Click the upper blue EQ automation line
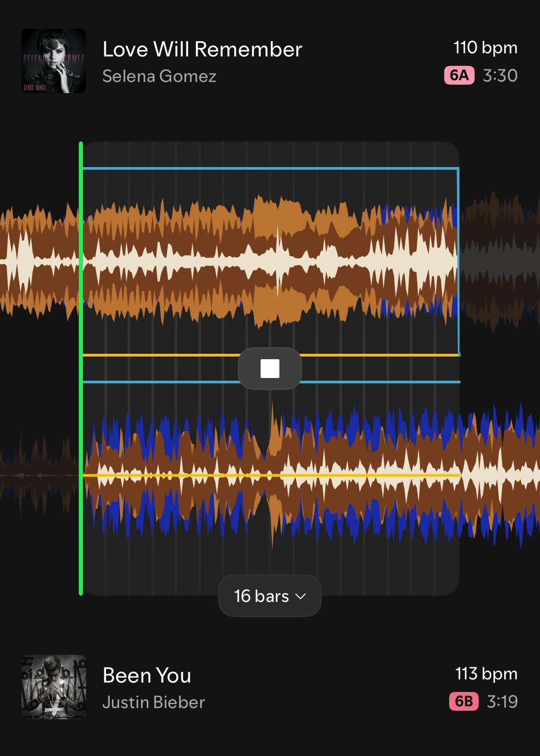The height and width of the screenshot is (756, 540). point(270,168)
